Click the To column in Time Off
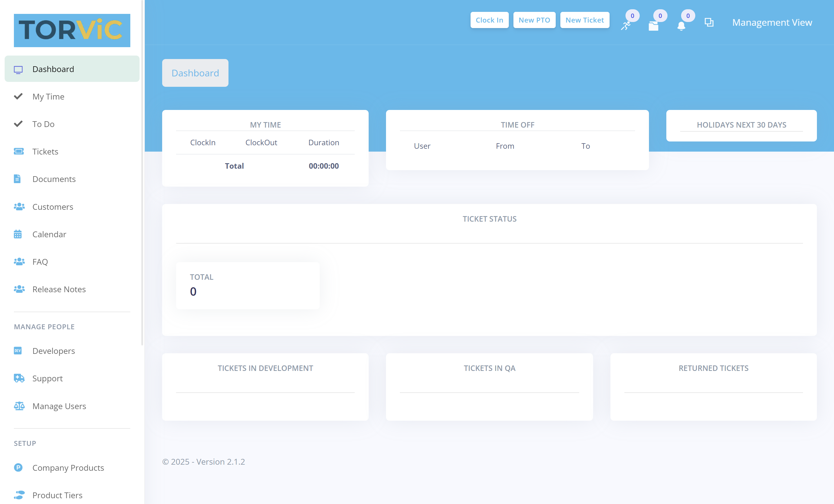Screen dimensions: 834x504 [x=585, y=146]
